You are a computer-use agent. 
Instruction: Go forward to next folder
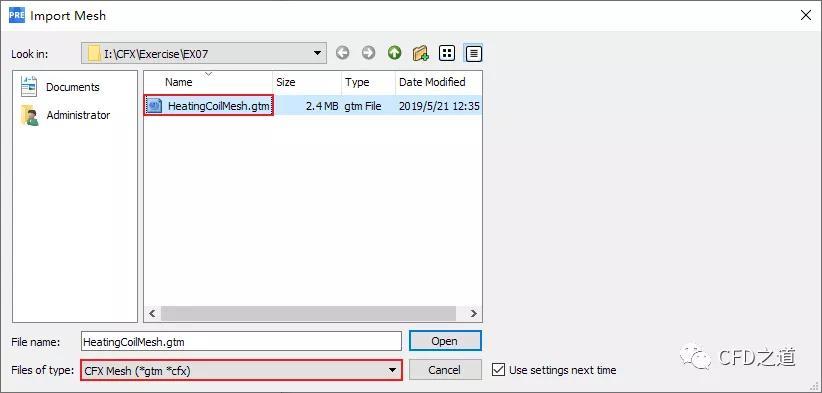coord(369,53)
